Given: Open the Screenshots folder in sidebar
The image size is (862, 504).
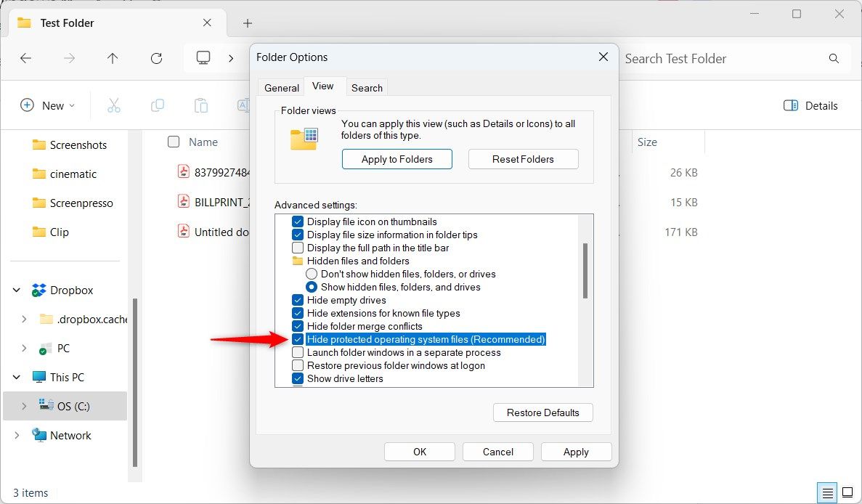Looking at the screenshot, I should click(x=69, y=145).
